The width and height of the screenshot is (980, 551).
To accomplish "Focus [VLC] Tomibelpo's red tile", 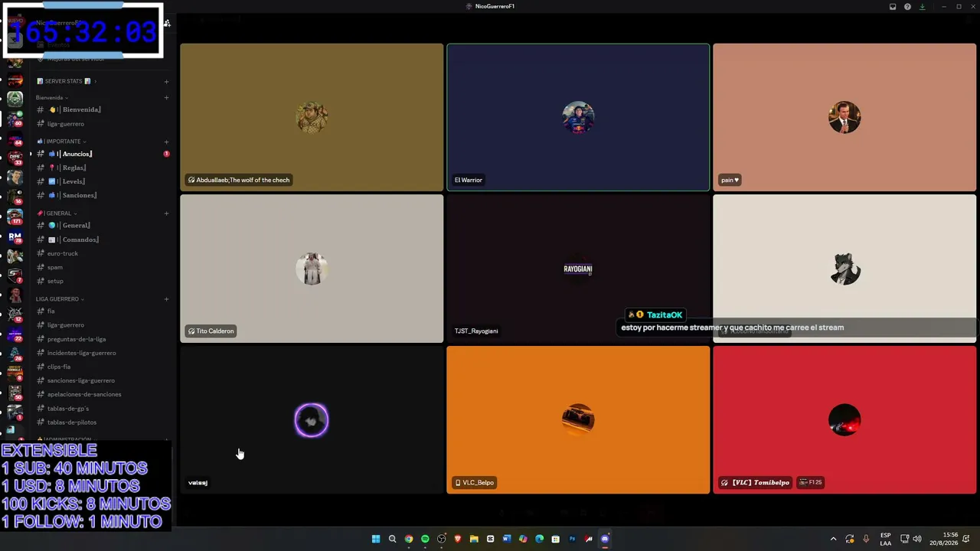I will coord(844,420).
